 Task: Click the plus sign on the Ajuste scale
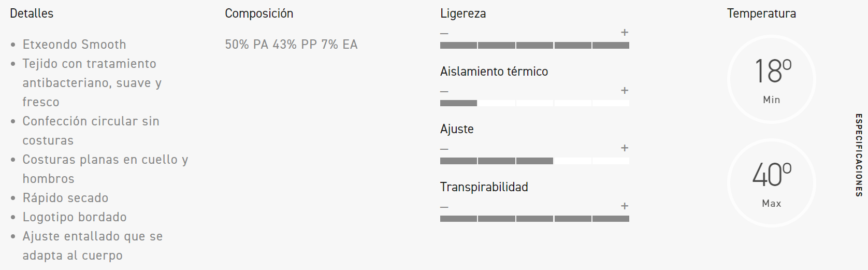[625, 148]
